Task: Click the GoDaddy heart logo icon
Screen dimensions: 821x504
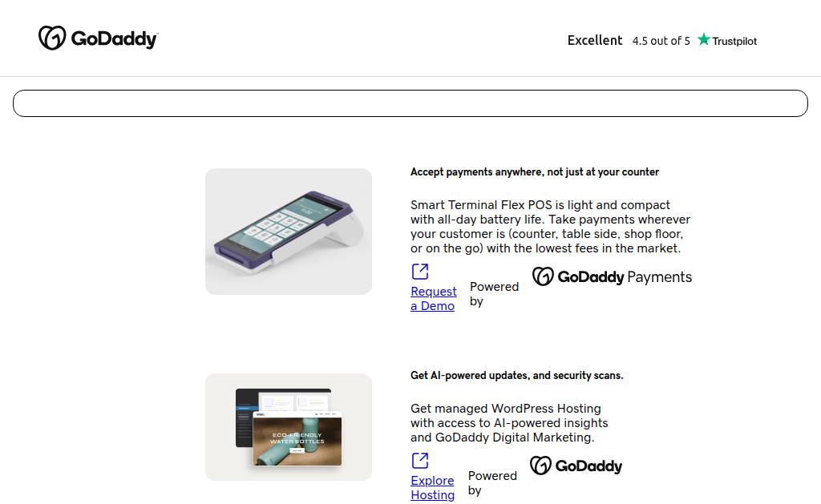Action: (52, 38)
